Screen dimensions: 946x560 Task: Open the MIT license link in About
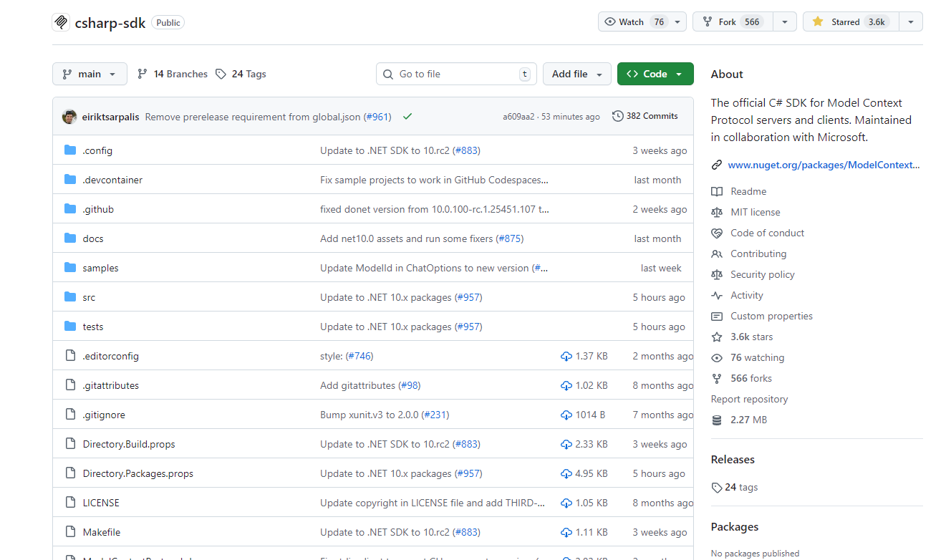755,212
